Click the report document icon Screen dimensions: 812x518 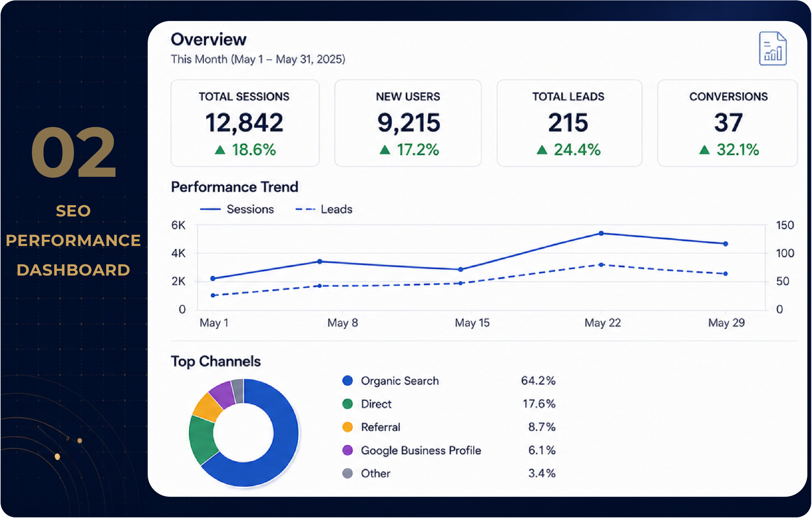pos(772,48)
